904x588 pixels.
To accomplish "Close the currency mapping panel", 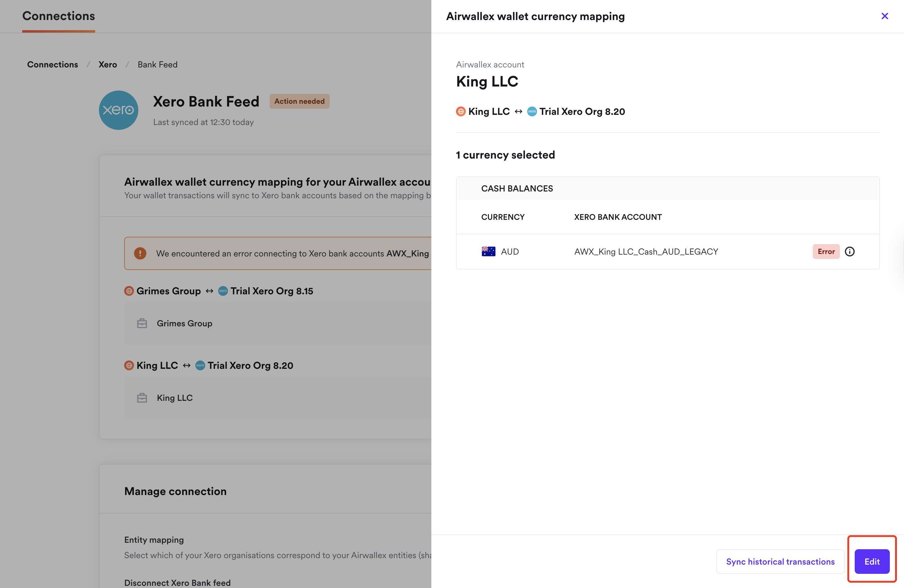I will [884, 16].
